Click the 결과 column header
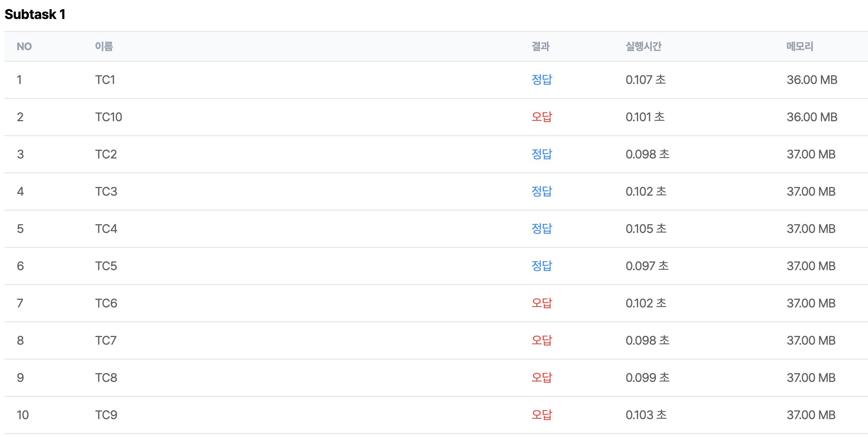868x437 pixels. (x=540, y=46)
